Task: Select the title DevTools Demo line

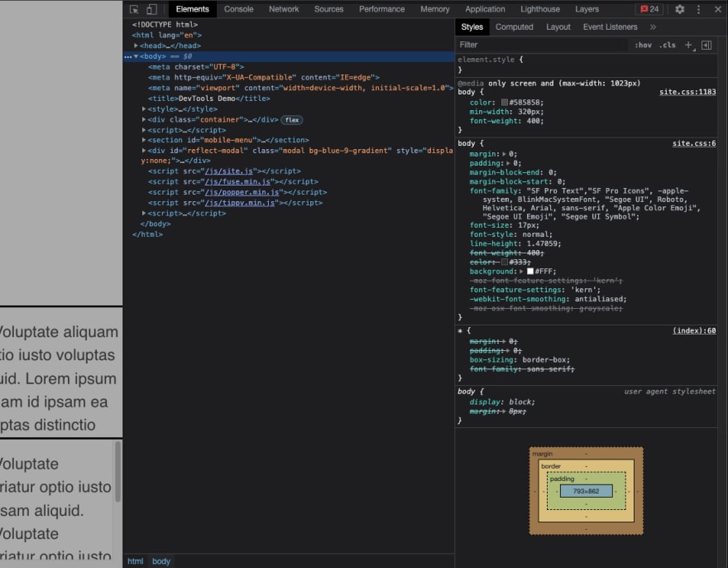Action: pos(209,99)
